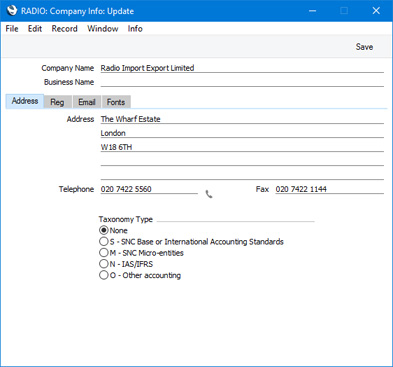Switch to the Fonts tab
The image size is (393, 367).
tap(116, 102)
